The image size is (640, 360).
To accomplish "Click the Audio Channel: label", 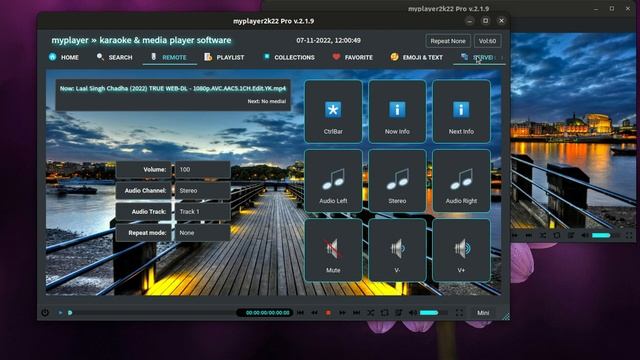I will pos(144,191).
